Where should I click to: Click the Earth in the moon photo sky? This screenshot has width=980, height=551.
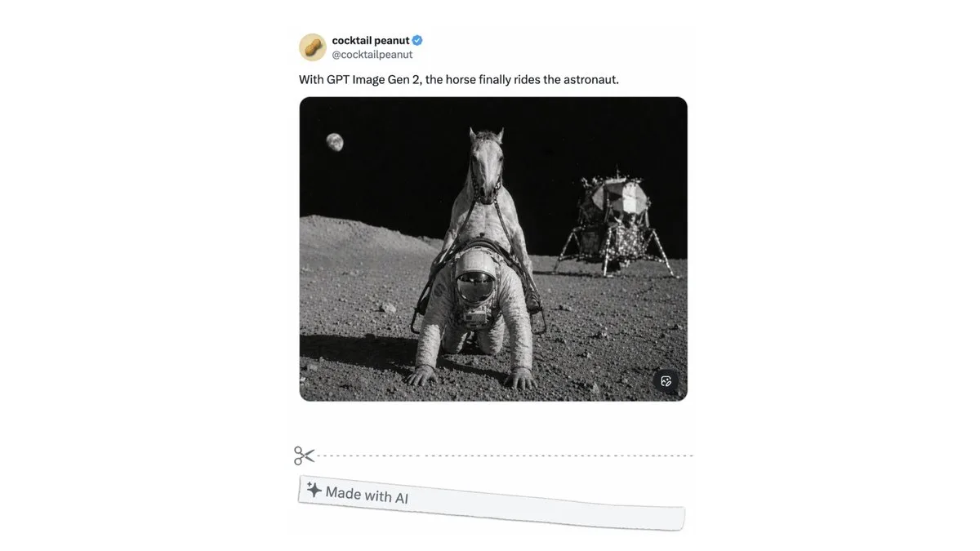pyautogui.click(x=335, y=142)
